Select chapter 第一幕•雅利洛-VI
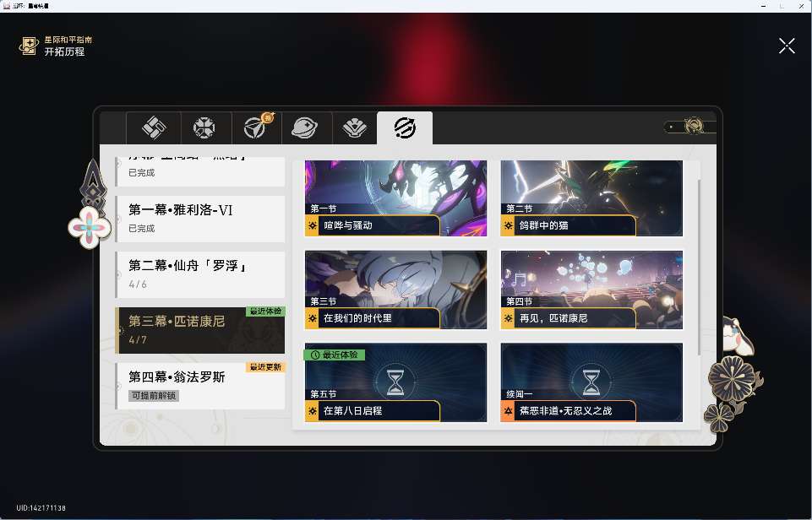The height and width of the screenshot is (520, 812). (x=200, y=218)
